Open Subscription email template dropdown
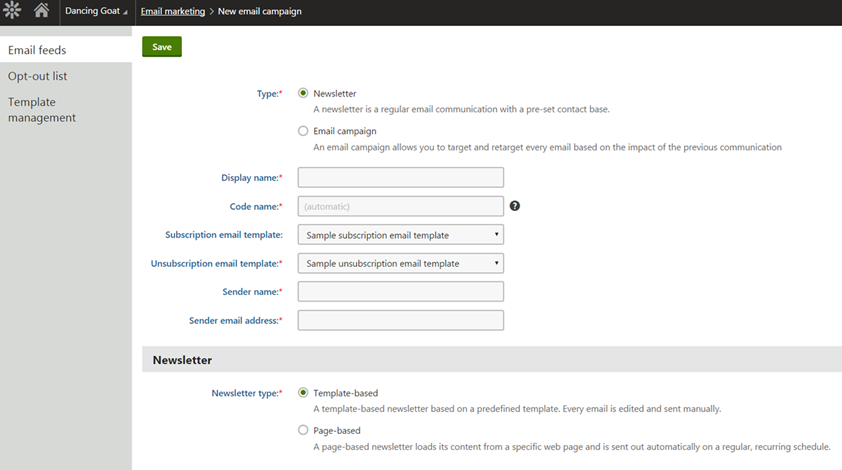Screen dimensions: 842x470 coord(400,235)
